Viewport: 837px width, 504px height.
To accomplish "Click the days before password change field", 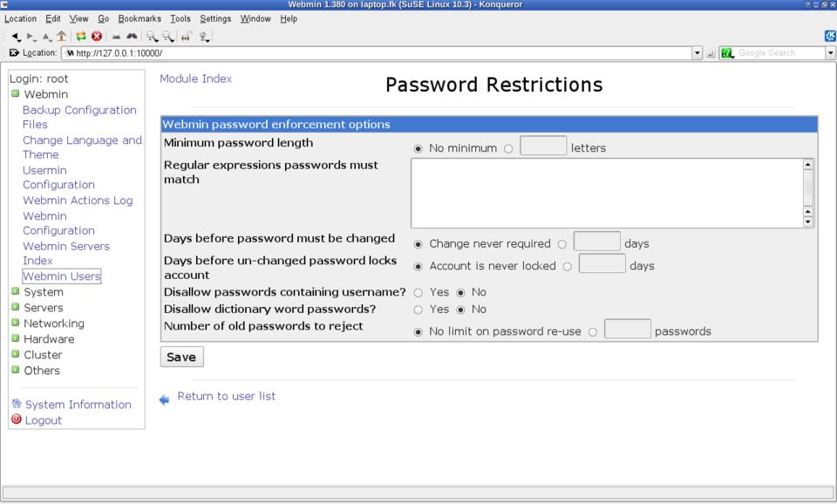I will 596,242.
